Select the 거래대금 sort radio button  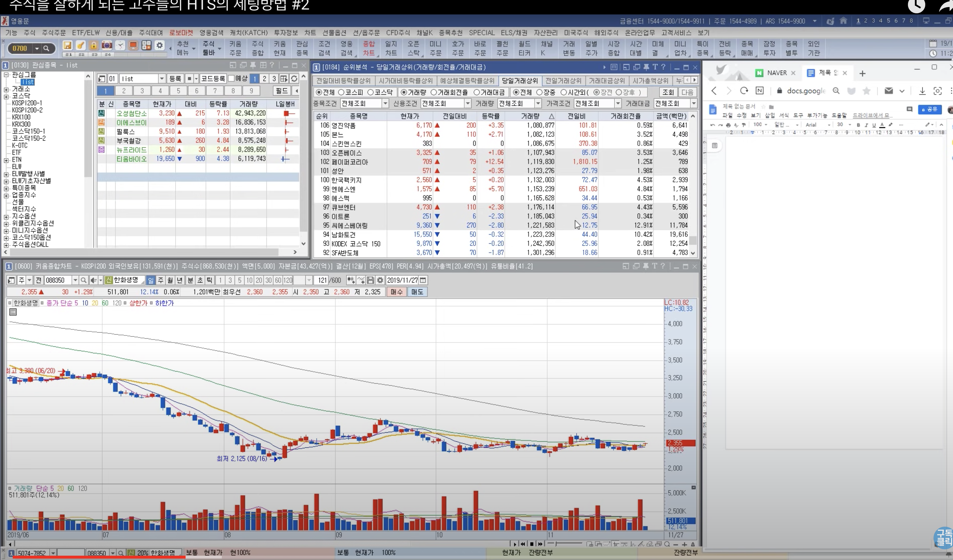476,92
